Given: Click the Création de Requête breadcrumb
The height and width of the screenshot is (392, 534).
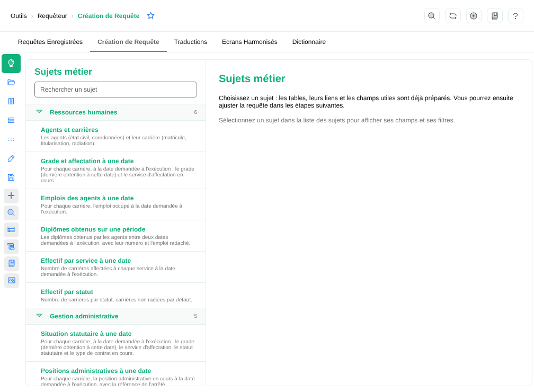Looking at the screenshot, I should (x=109, y=16).
